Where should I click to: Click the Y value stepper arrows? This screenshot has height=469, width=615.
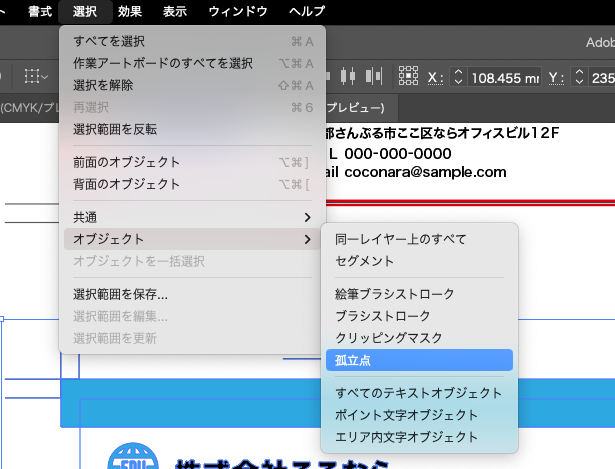pos(579,77)
